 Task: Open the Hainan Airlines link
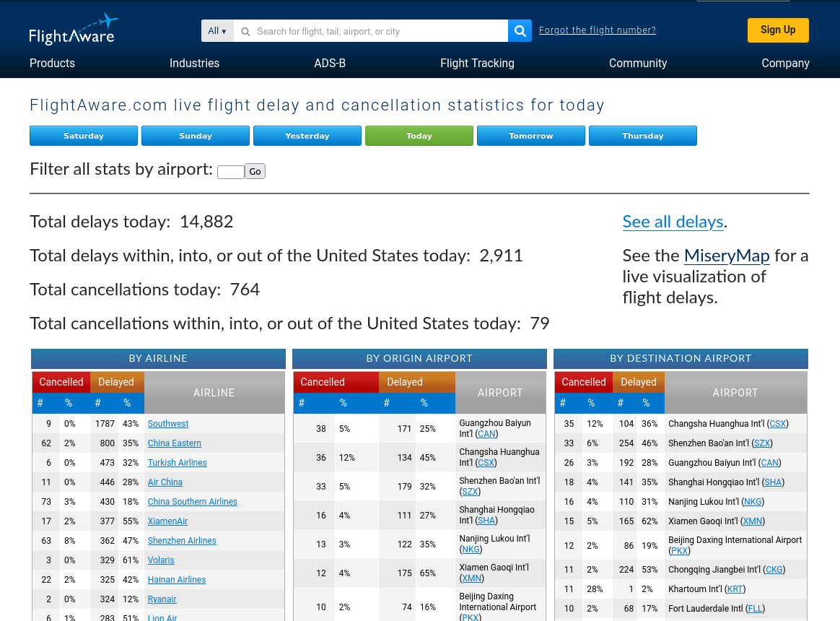tap(177, 580)
